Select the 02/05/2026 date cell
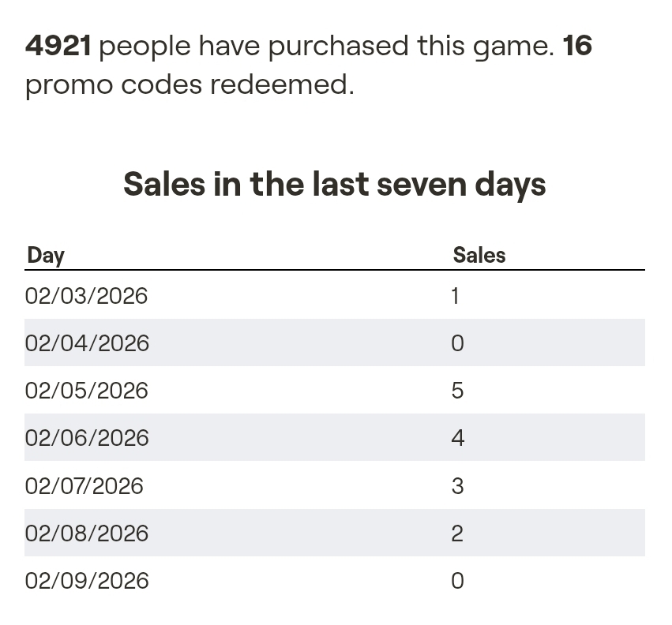This screenshot has height=625, width=672. pos(86,391)
